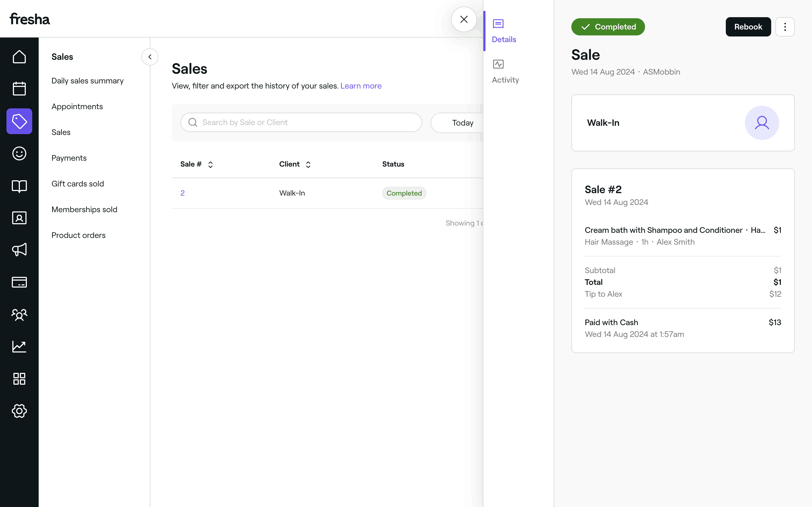Open the three-dot more options menu
The width and height of the screenshot is (812, 507).
point(785,27)
